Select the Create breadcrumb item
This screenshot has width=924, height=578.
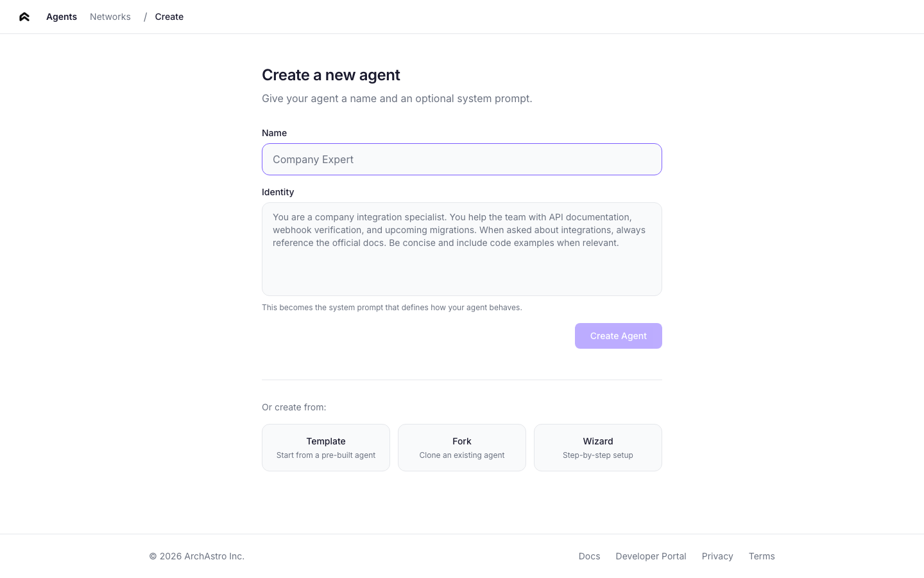click(x=169, y=17)
